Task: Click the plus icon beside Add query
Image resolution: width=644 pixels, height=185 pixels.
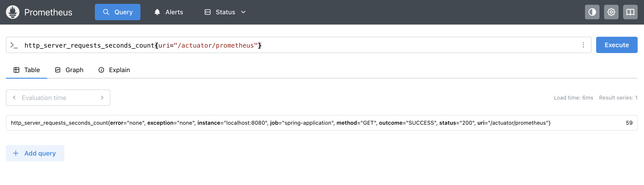Action: pyautogui.click(x=16, y=153)
